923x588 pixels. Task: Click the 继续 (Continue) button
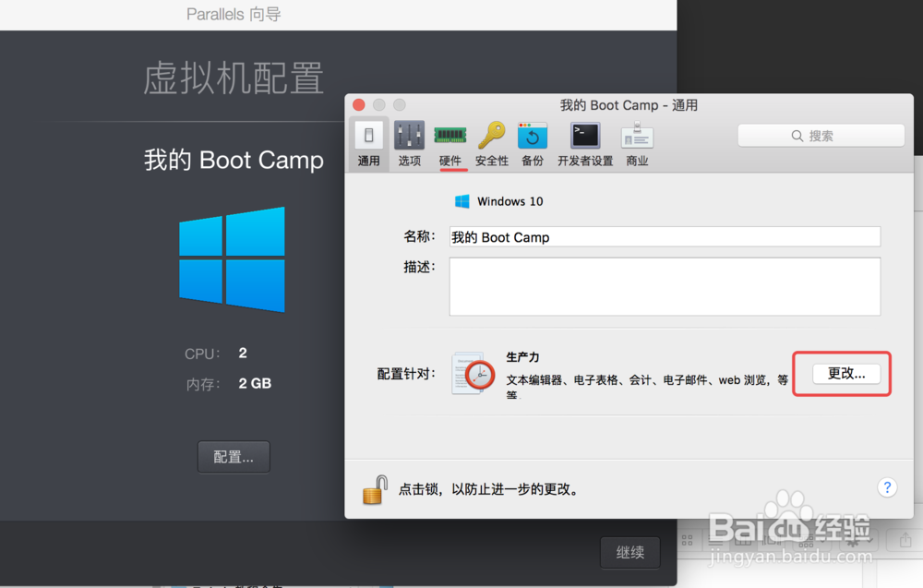pyautogui.click(x=629, y=552)
